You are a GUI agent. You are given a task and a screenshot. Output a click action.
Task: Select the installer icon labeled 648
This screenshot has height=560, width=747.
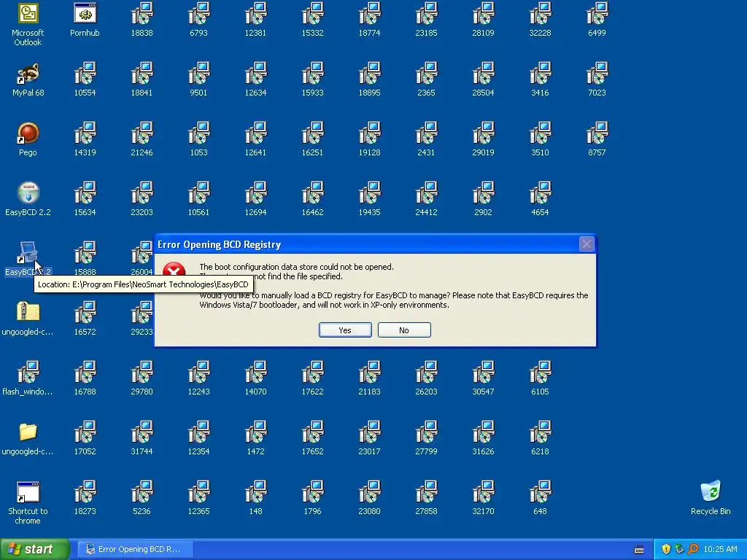coord(541,492)
